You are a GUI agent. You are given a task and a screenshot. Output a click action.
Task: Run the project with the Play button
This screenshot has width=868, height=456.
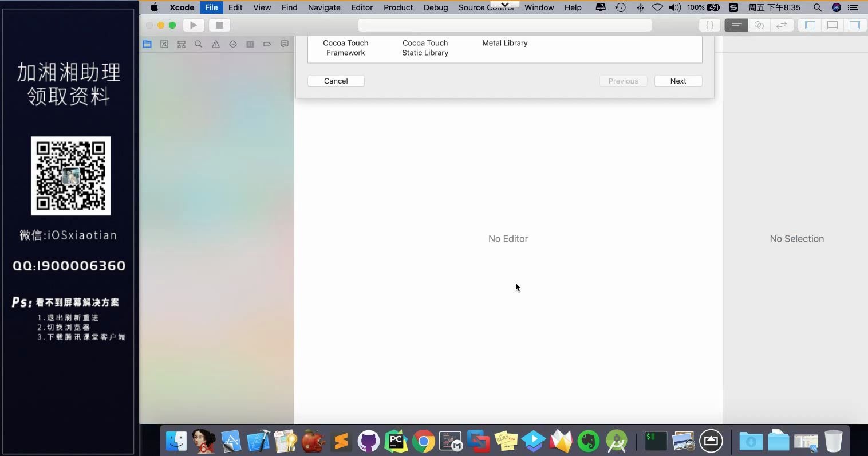point(194,25)
